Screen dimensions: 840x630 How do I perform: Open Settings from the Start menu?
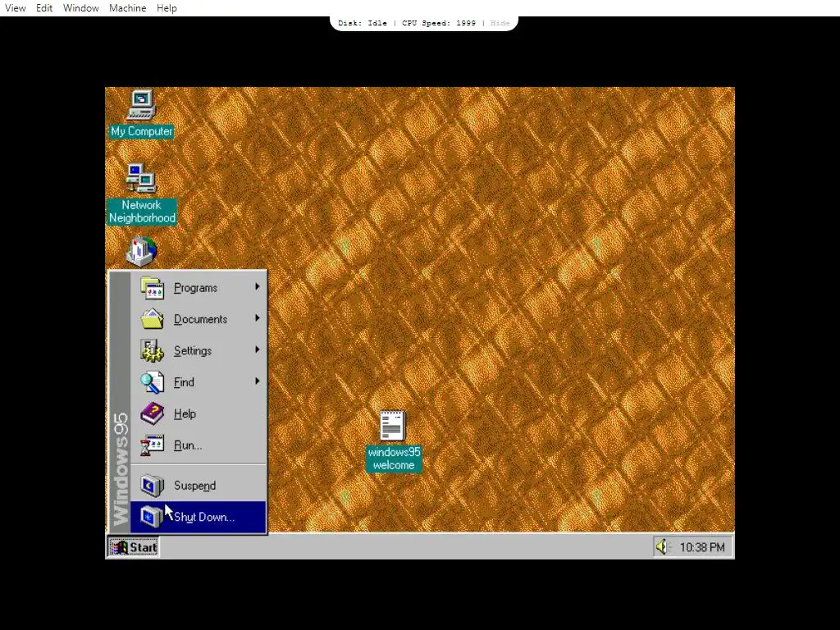[x=199, y=351]
